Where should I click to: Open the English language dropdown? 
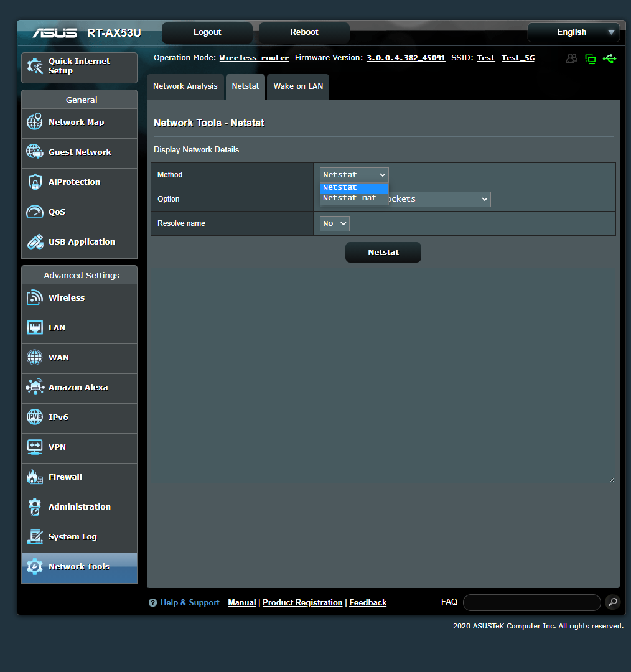coord(574,32)
